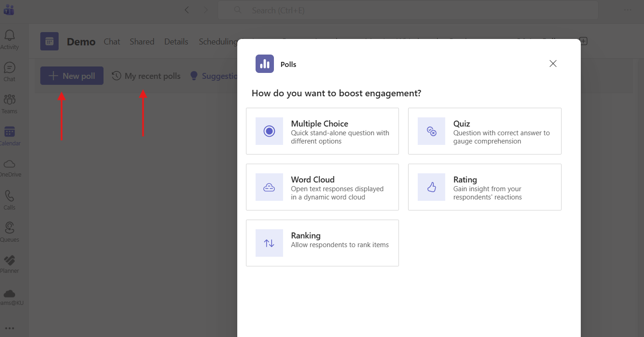
Task: Open OneDrive in the sidebar
Action: (10, 168)
